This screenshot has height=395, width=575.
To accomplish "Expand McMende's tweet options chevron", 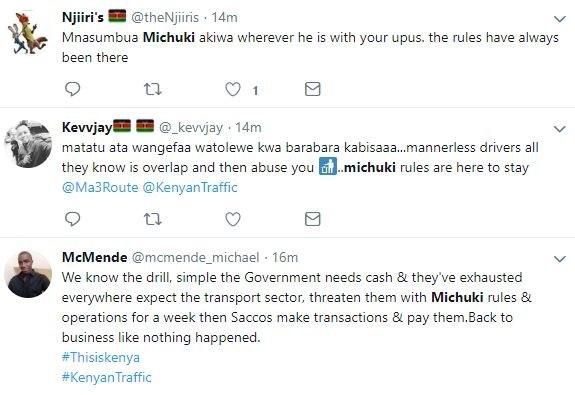I will click(560, 259).
